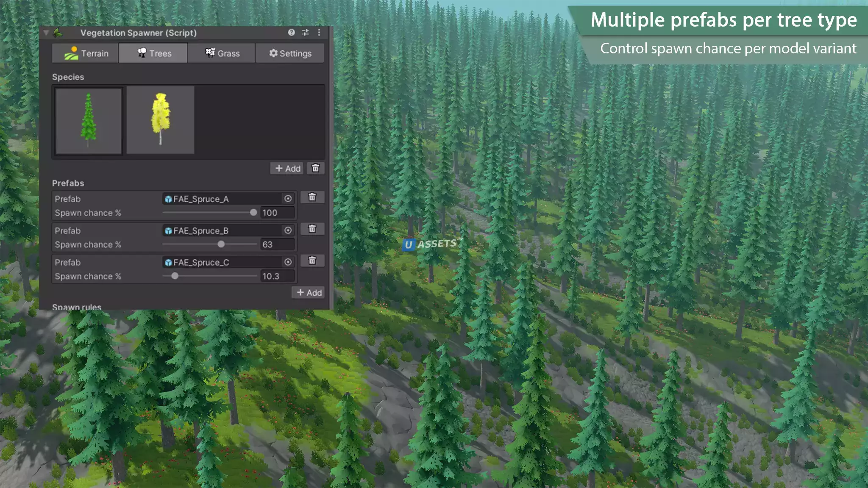Viewport: 868px width, 488px height.
Task: Open the Settings tab
Action: pyautogui.click(x=290, y=53)
